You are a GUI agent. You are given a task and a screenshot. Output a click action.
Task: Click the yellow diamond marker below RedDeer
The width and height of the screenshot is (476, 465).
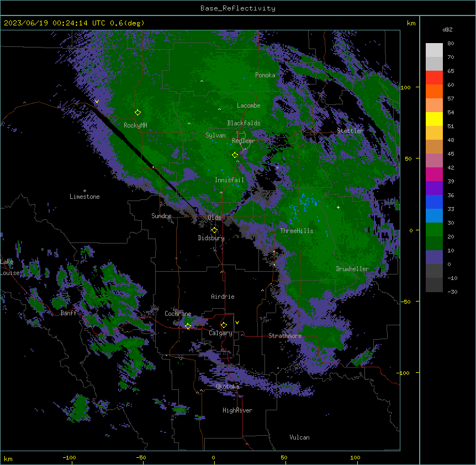pyautogui.click(x=235, y=155)
